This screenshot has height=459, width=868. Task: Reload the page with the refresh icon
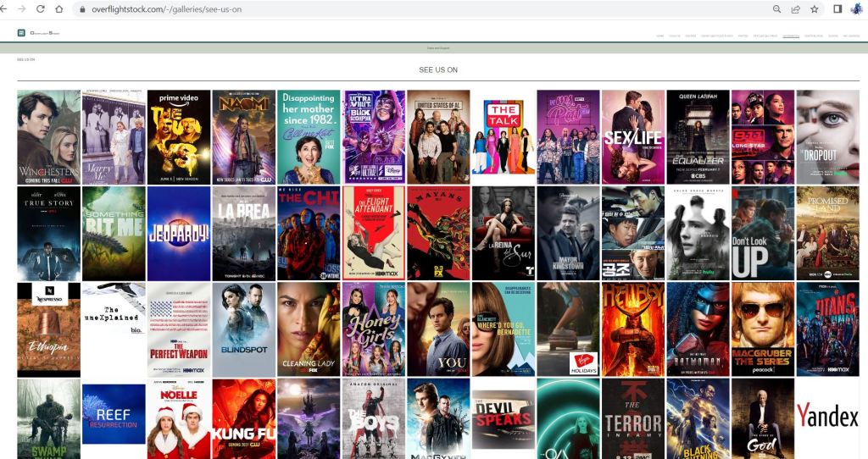coord(40,8)
